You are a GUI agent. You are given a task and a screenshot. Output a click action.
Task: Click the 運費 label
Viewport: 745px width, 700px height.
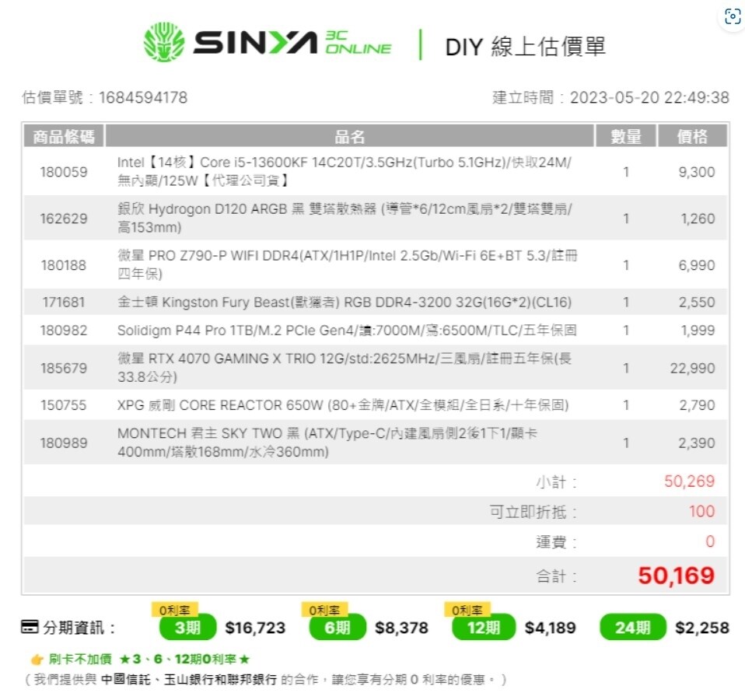coord(556,542)
